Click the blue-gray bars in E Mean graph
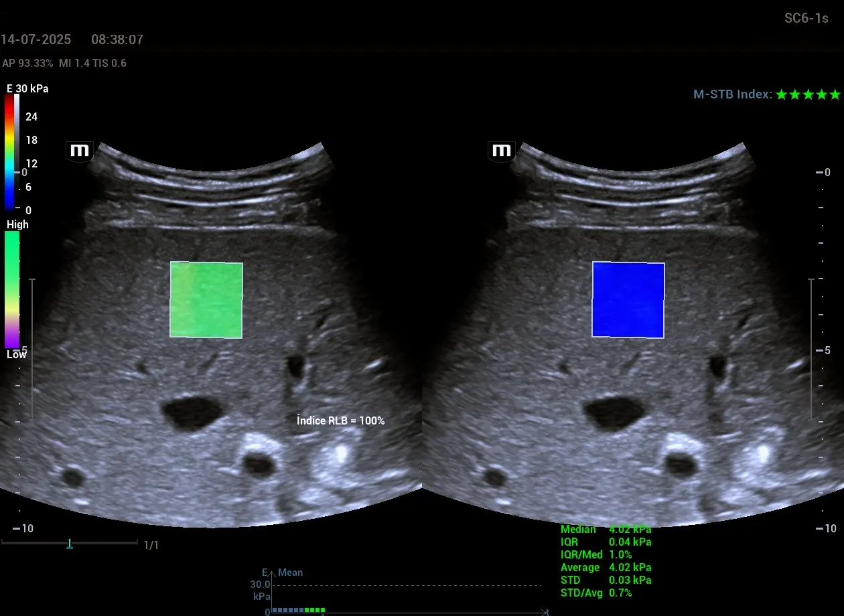This screenshot has height=616, width=844. [288, 610]
